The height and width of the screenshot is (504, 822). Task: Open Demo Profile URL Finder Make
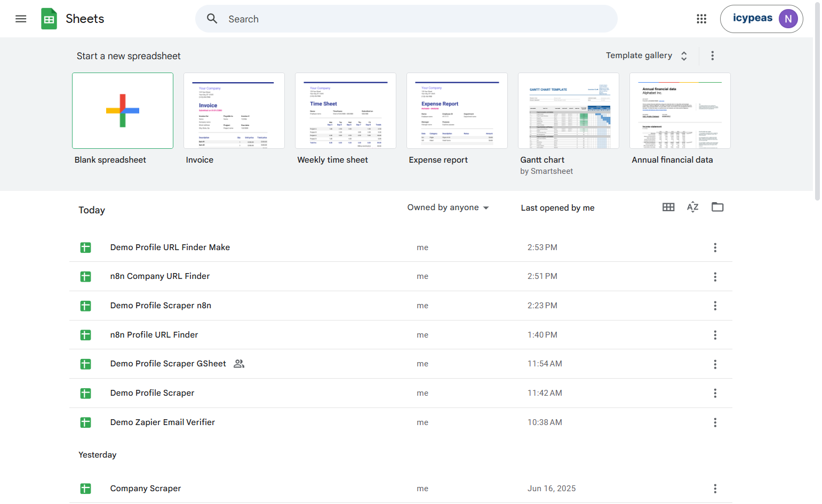click(x=401, y=247)
